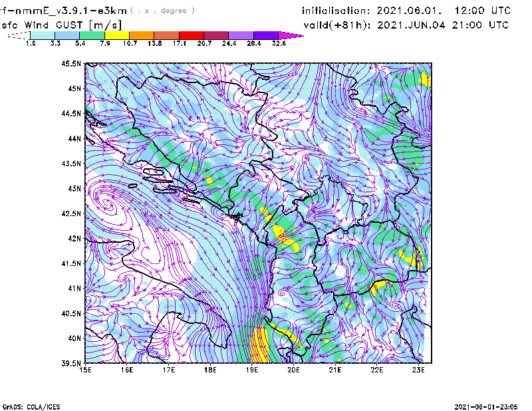Click legend value 28.4

[x=254, y=43]
